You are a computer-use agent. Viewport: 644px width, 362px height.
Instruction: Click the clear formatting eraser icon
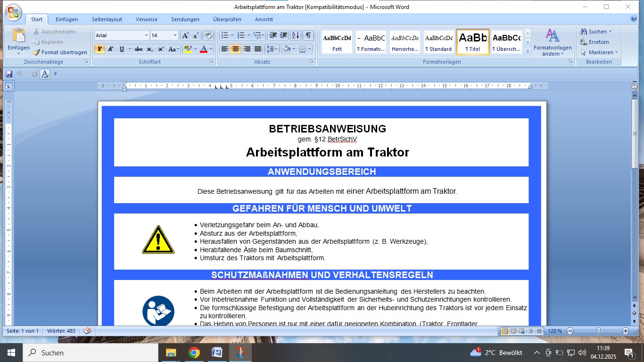[x=208, y=35]
